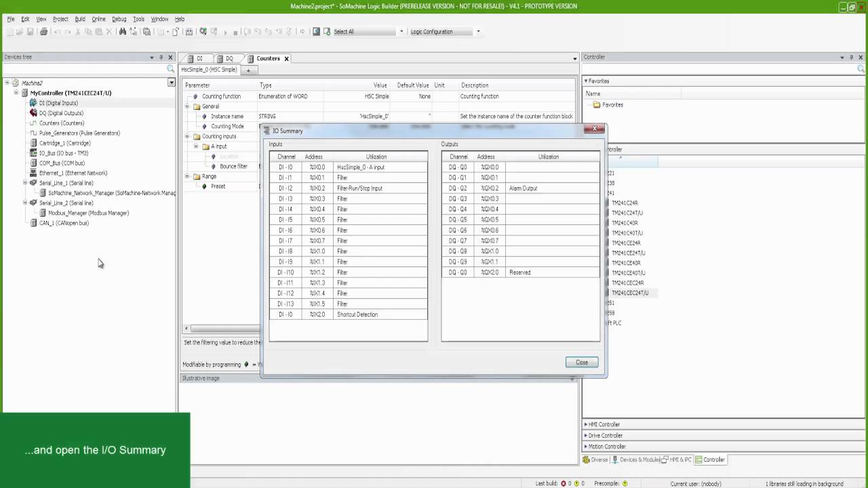Pin the Devices tree panel

[x=161, y=58]
